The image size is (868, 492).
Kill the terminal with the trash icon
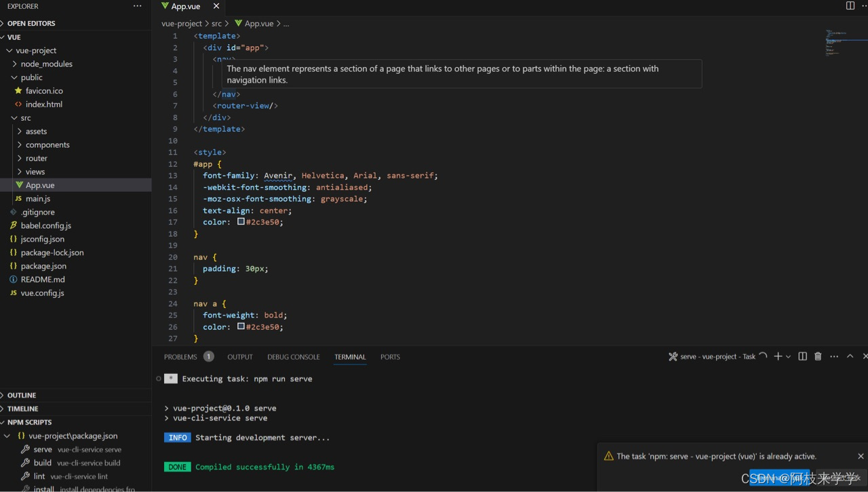click(818, 356)
